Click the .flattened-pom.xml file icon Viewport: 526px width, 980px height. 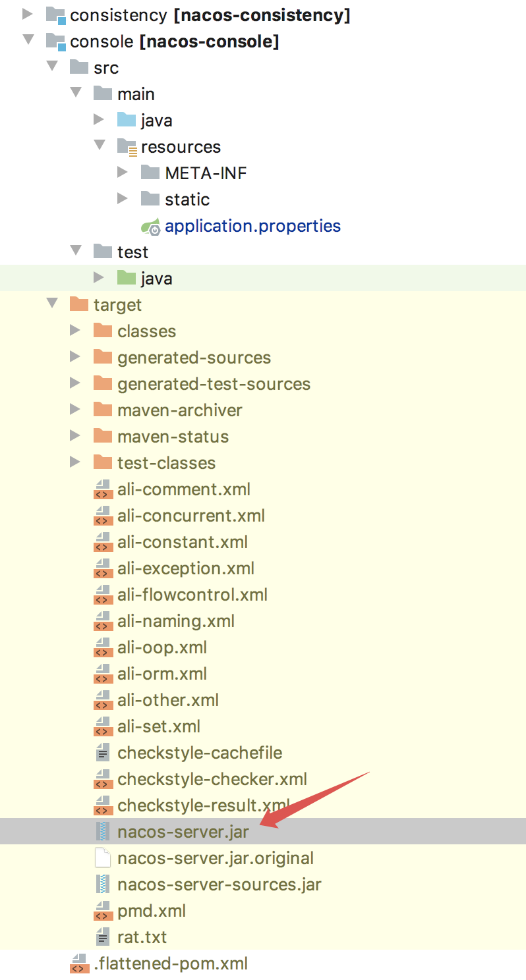coord(78,964)
